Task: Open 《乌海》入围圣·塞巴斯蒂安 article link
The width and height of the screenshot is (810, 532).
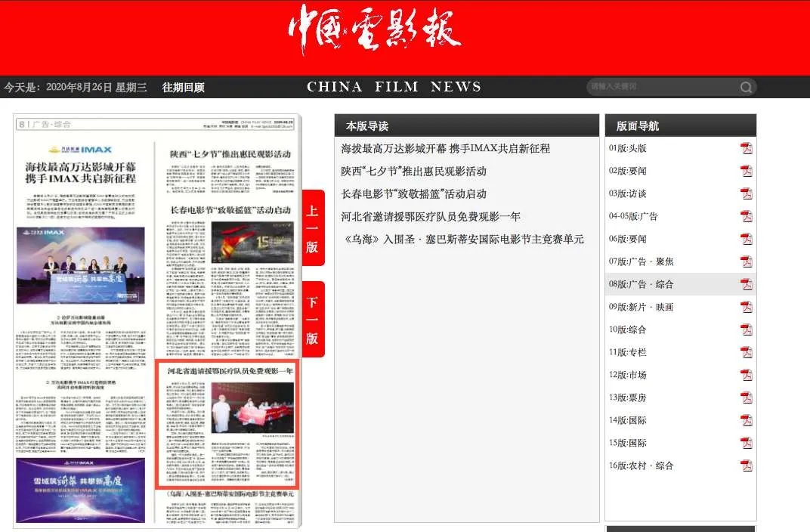Action: tap(464, 240)
